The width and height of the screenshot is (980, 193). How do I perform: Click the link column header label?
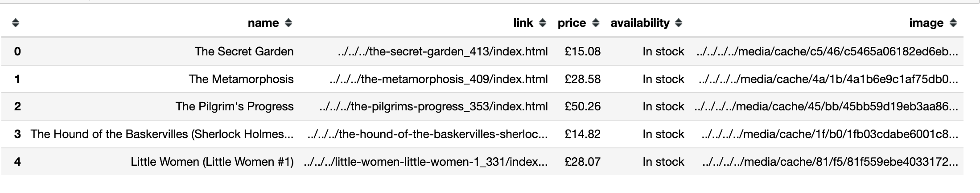523,23
